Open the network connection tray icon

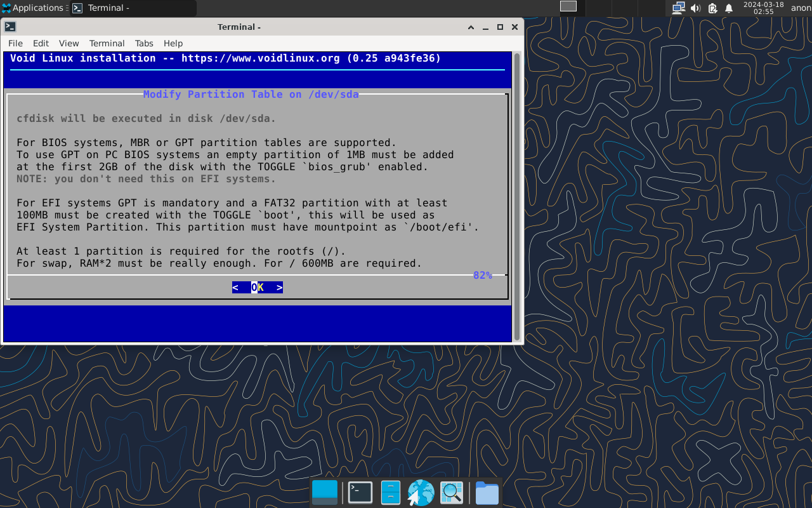[678, 8]
